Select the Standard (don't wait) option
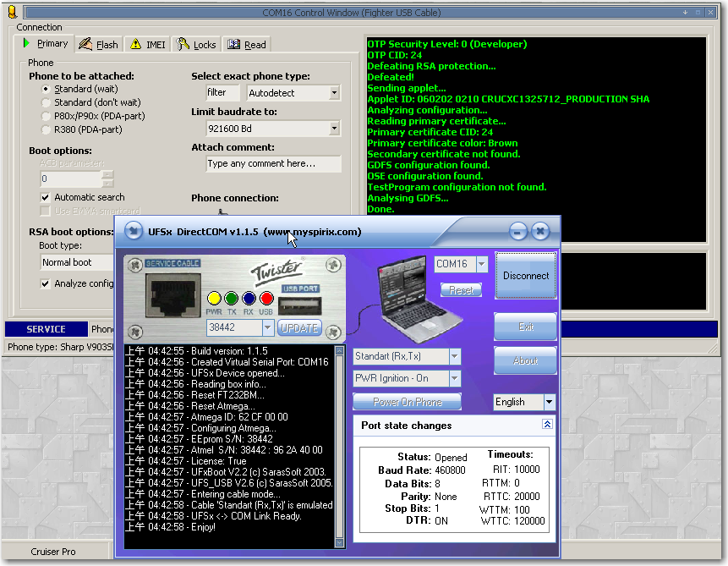 pyautogui.click(x=46, y=102)
